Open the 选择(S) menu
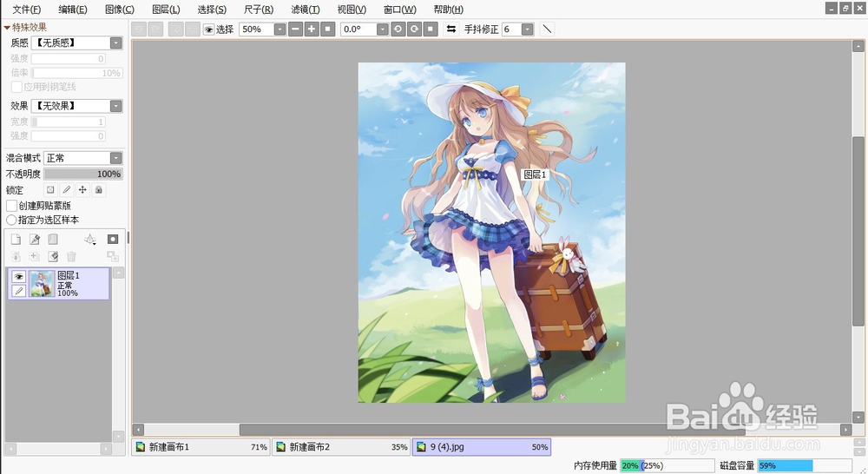 pos(212,10)
